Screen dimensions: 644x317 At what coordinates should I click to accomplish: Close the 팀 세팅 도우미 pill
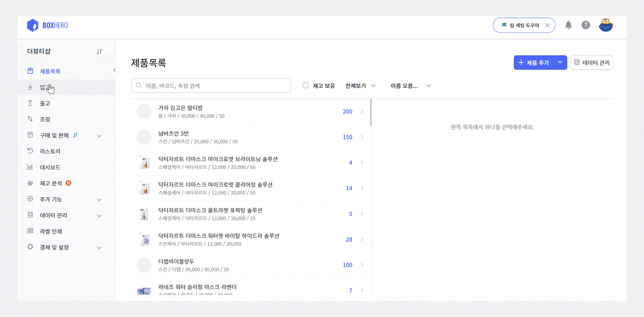coord(547,25)
